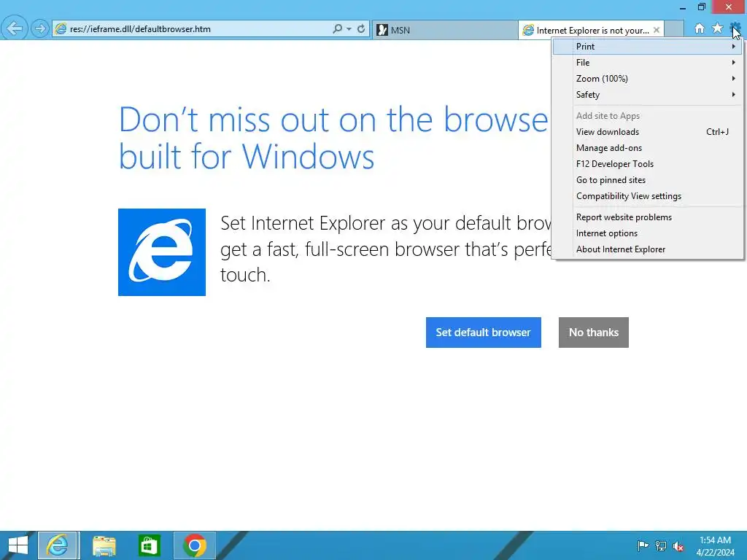
Task: Open a new tab with the blank tab button
Action: click(673, 29)
